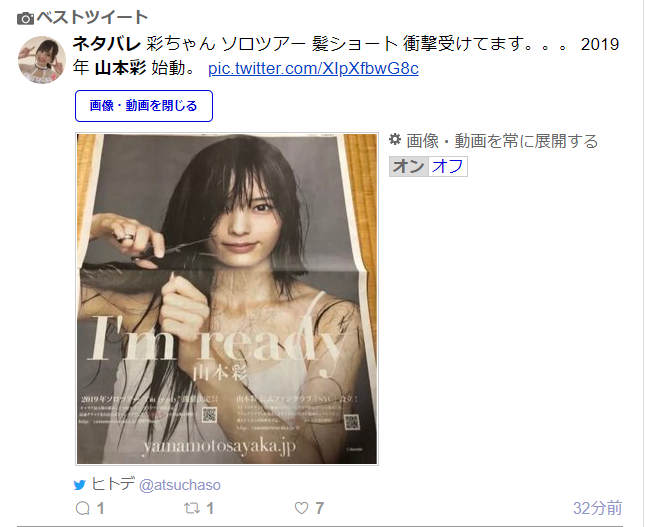Click the Twitter bird icon

point(80,485)
